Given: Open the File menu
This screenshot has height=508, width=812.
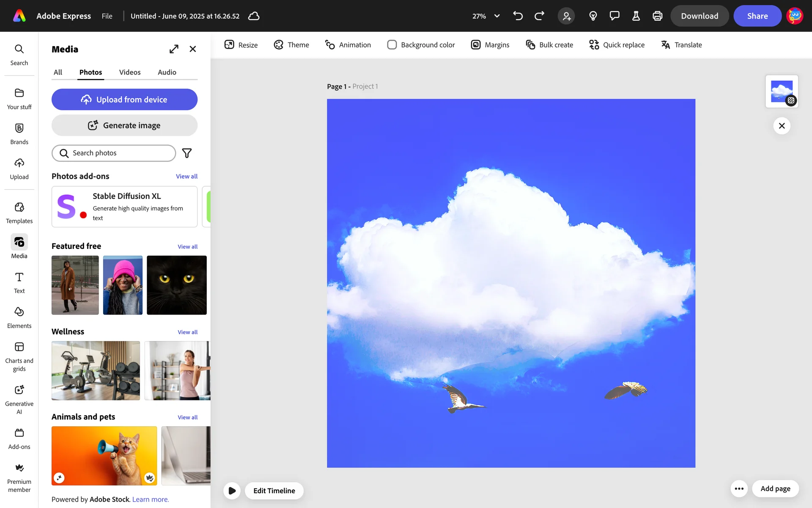Looking at the screenshot, I should pyautogui.click(x=107, y=16).
